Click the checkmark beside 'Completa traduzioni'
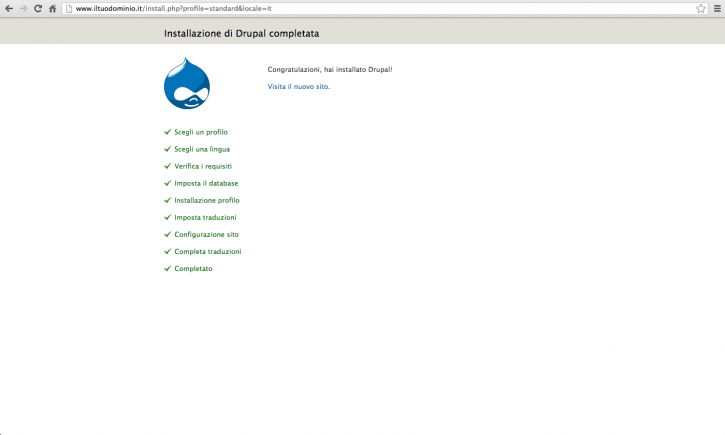 click(x=167, y=251)
